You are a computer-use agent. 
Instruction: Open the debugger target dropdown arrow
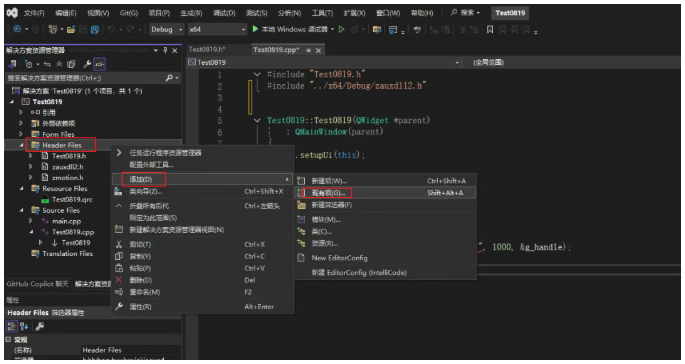tap(332, 29)
